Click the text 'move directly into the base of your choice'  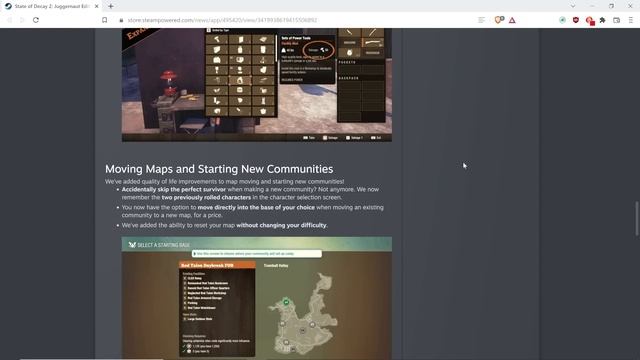256,207
